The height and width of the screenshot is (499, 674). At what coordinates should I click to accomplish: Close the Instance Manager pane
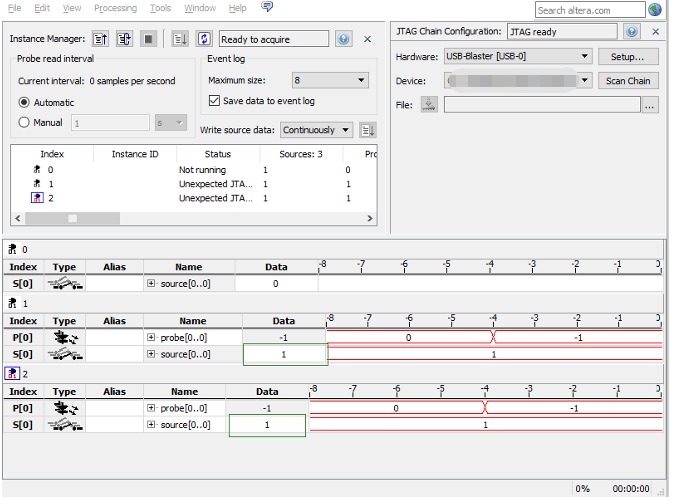tap(368, 39)
